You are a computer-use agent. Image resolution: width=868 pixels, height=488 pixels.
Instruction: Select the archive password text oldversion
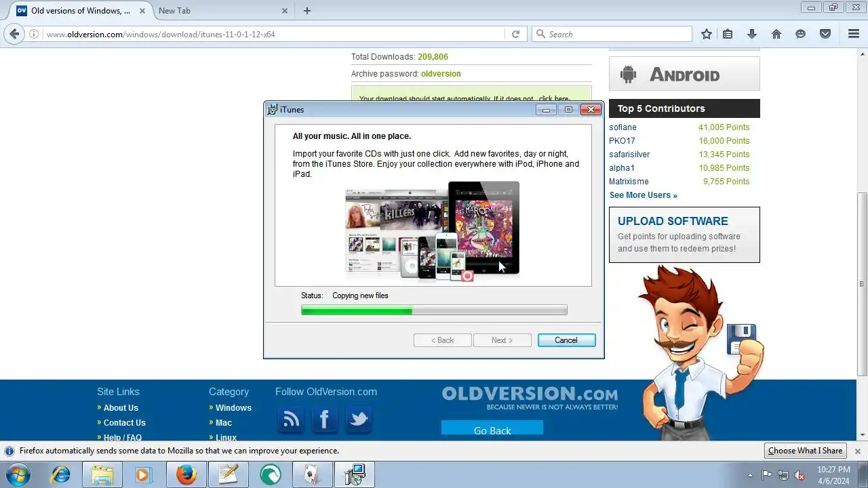(x=441, y=74)
